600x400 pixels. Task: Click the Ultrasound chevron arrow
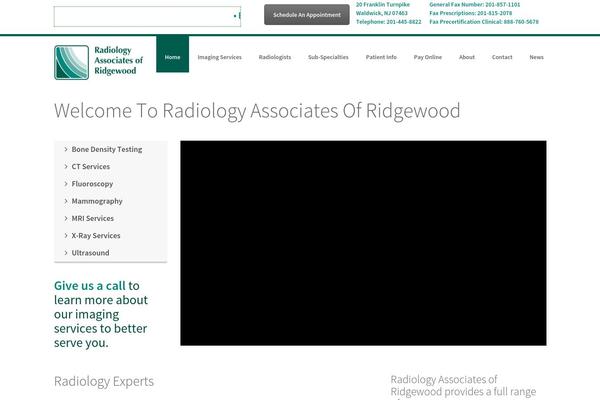(66, 253)
